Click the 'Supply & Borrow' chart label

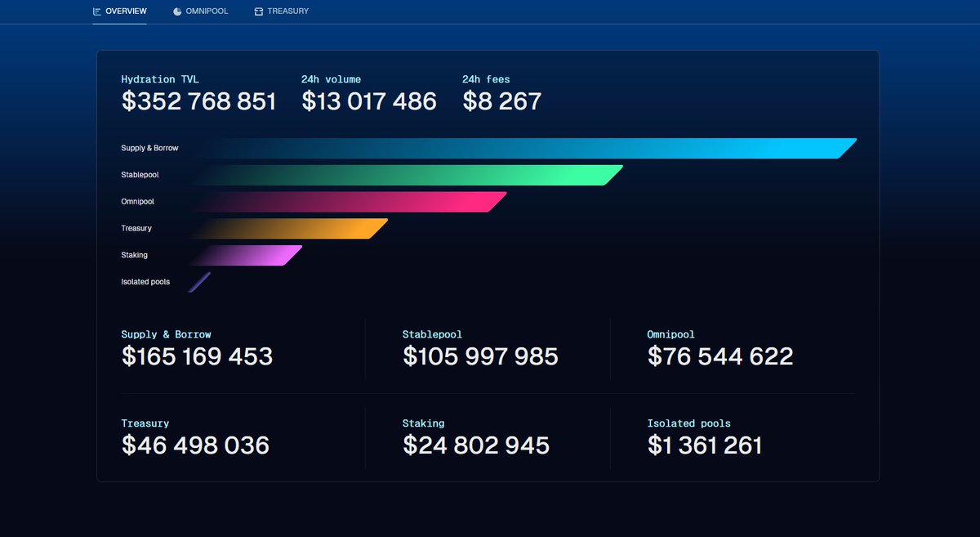pos(149,148)
